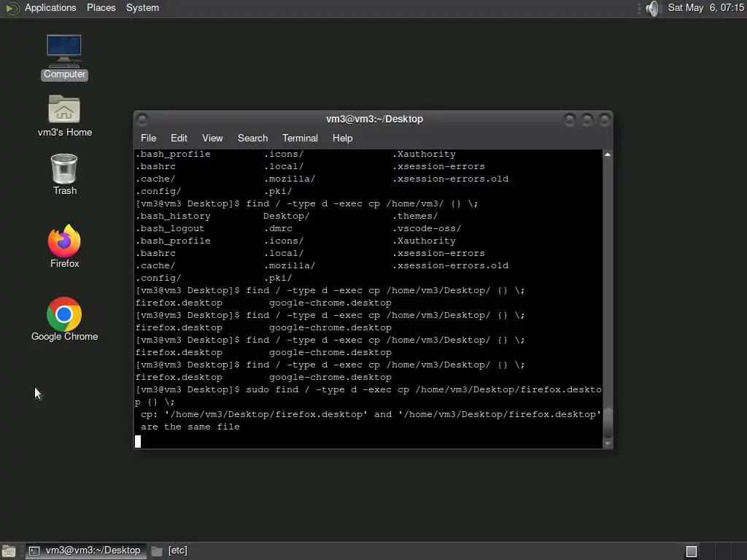Maximize the terminal window
Viewport: 747px width, 560px height.
(x=587, y=120)
